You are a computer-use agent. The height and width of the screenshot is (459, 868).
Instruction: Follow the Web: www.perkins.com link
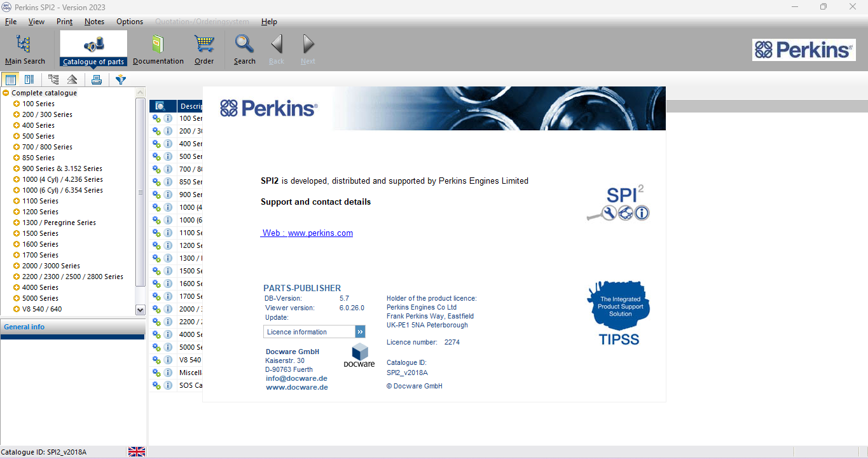tap(307, 233)
